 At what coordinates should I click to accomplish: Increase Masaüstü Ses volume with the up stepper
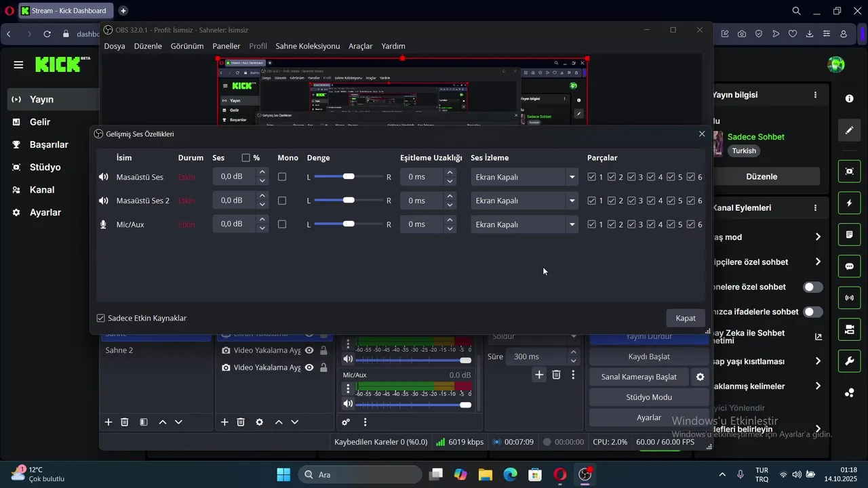[x=262, y=173]
